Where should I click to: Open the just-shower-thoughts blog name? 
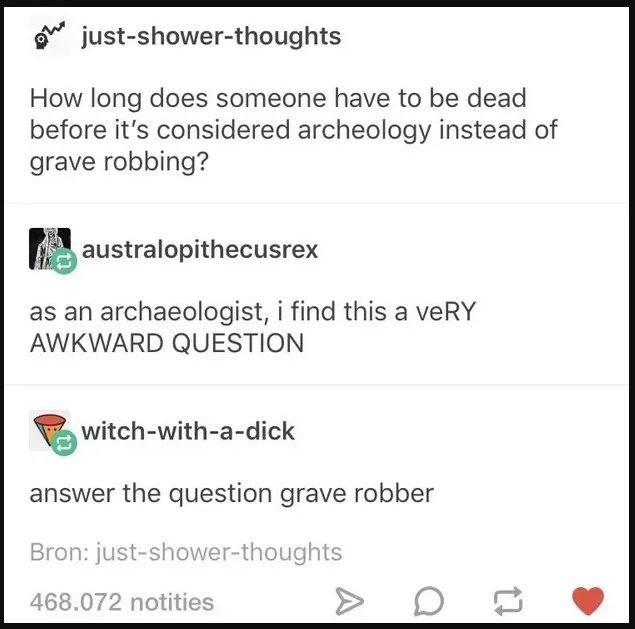coord(211,36)
